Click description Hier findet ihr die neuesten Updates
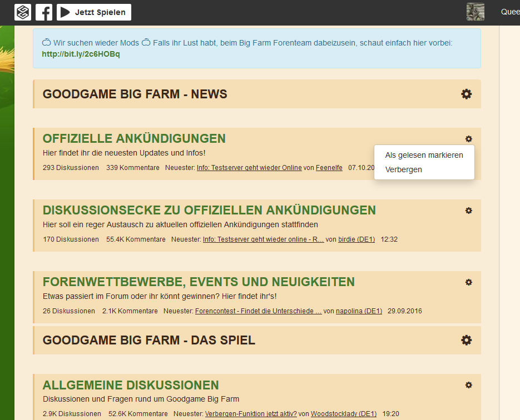Screen dimensions: 520x420 coord(124,153)
